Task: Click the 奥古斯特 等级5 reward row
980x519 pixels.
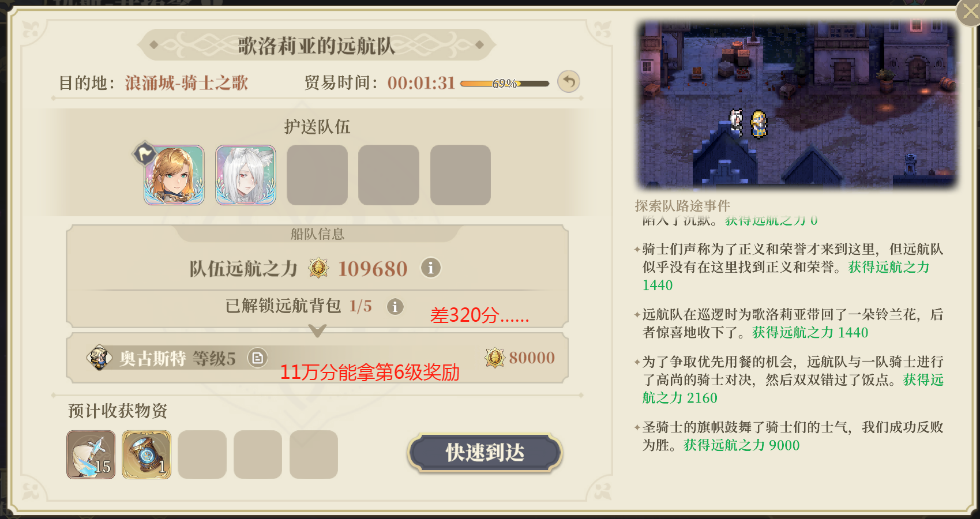Action: tap(317, 358)
